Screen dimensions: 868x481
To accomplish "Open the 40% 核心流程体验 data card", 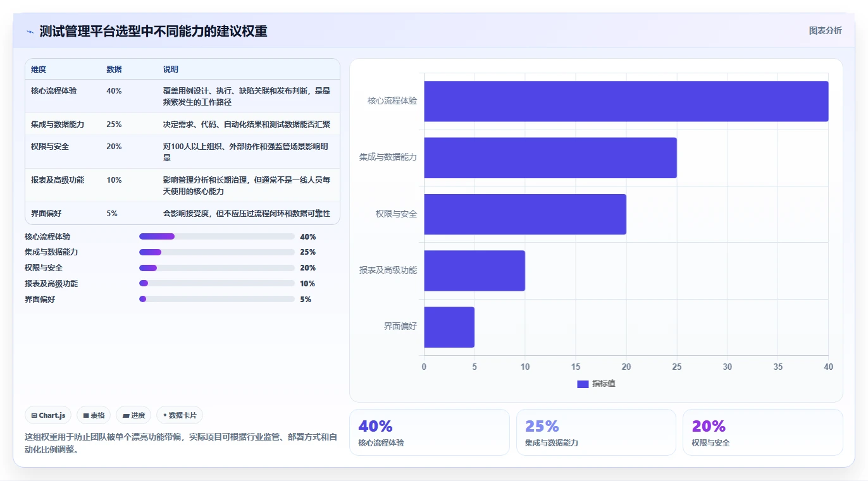I will [x=429, y=432].
